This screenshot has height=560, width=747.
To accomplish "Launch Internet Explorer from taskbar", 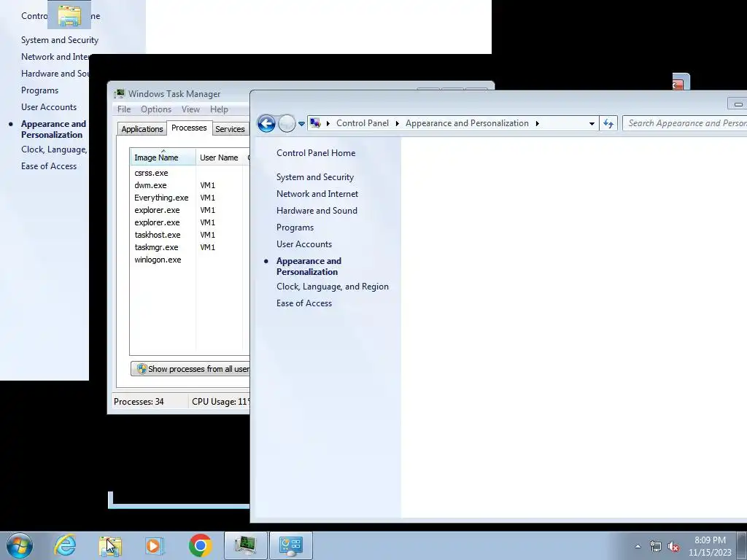I will tap(65, 545).
